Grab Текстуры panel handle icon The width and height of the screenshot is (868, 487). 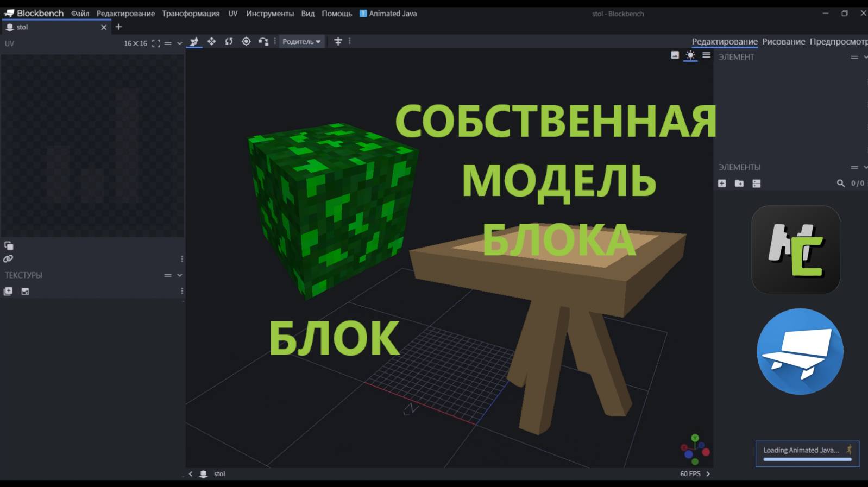tap(168, 275)
